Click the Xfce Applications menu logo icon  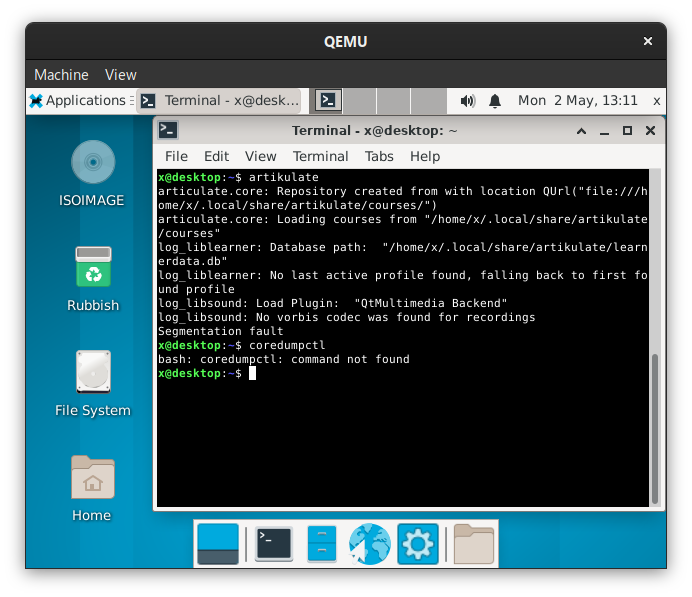point(36,101)
